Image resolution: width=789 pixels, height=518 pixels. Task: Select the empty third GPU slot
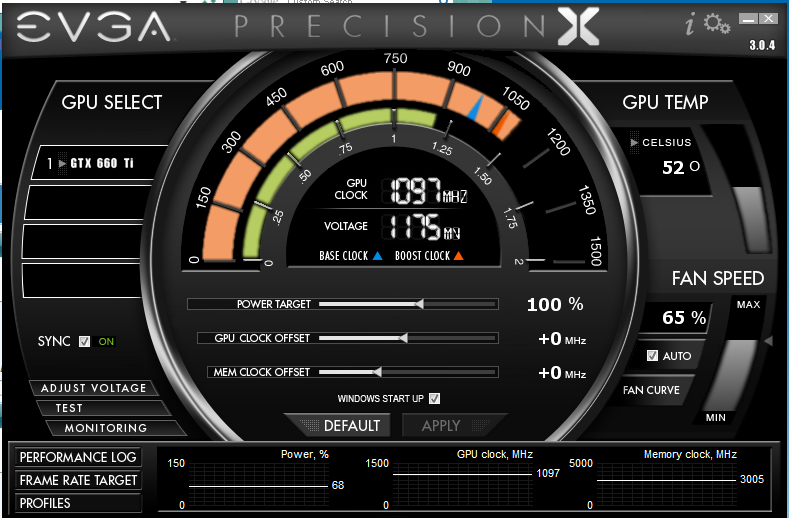[83, 242]
